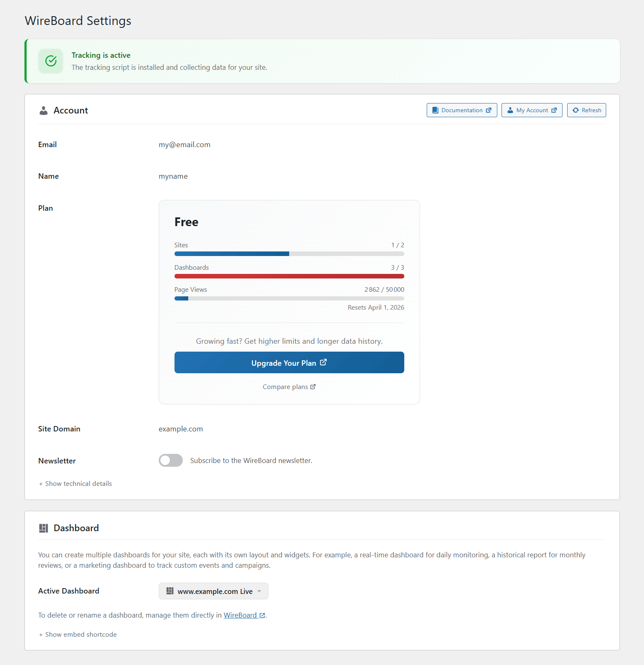Click the Sites count 1 / 2
Image resolution: width=644 pixels, height=665 pixels.
(x=398, y=245)
